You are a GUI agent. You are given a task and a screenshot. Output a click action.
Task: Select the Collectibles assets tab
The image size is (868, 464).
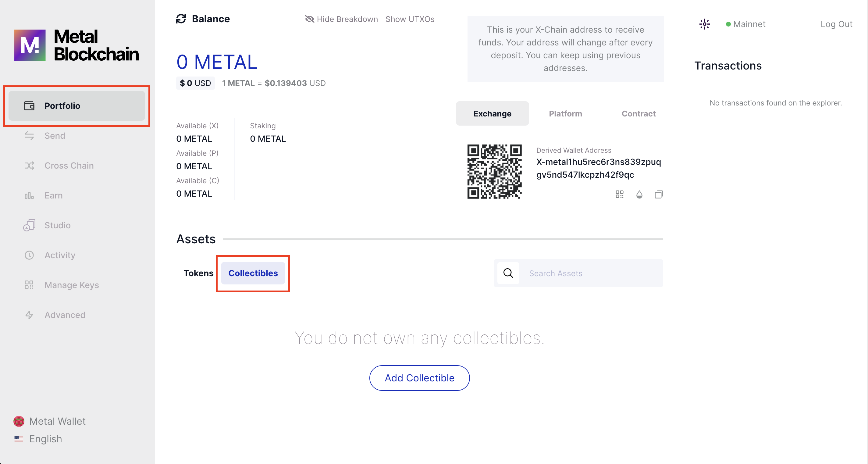click(x=253, y=273)
